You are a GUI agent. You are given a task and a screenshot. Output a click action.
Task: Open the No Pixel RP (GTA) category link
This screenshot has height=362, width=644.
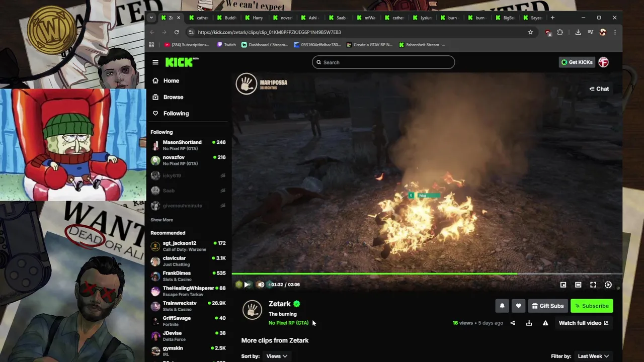(x=288, y=323)
